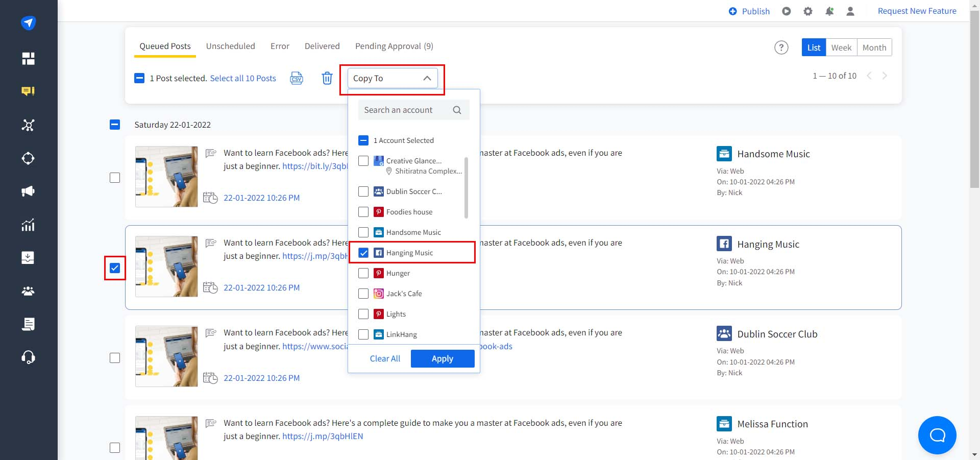
Task: Select the Dublin Soccer Club post checkbox
Action: (x=115, y=358)
